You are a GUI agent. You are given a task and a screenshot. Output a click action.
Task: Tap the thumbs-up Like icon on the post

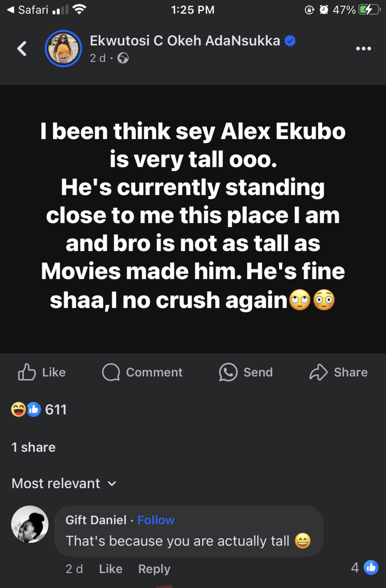click(27, 372)
